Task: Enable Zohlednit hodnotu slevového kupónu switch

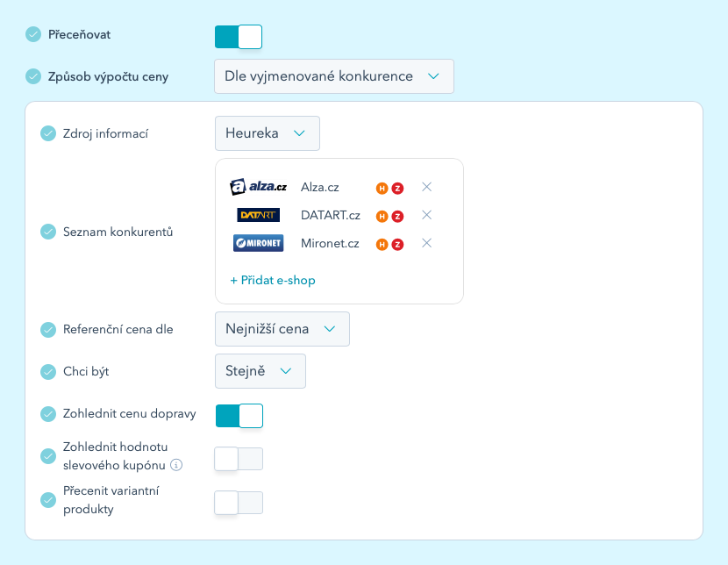Action: coord(239,459)
